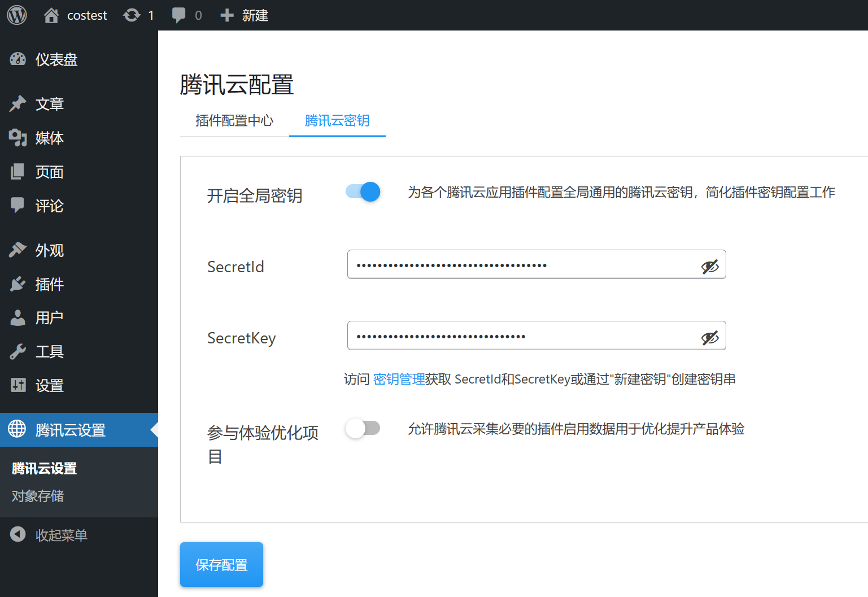The width and height of the screenshot is (868, 597).
Task: Focus the SecretId input field
Action: pos(536,264)
